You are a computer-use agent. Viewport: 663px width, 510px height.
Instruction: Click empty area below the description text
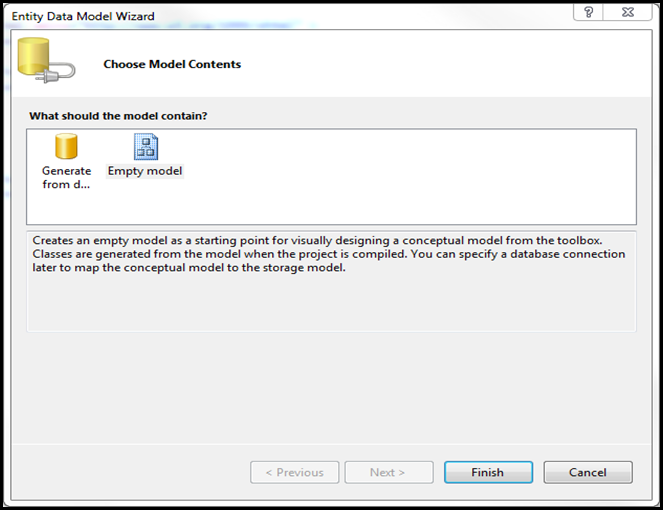click(330, 305)
